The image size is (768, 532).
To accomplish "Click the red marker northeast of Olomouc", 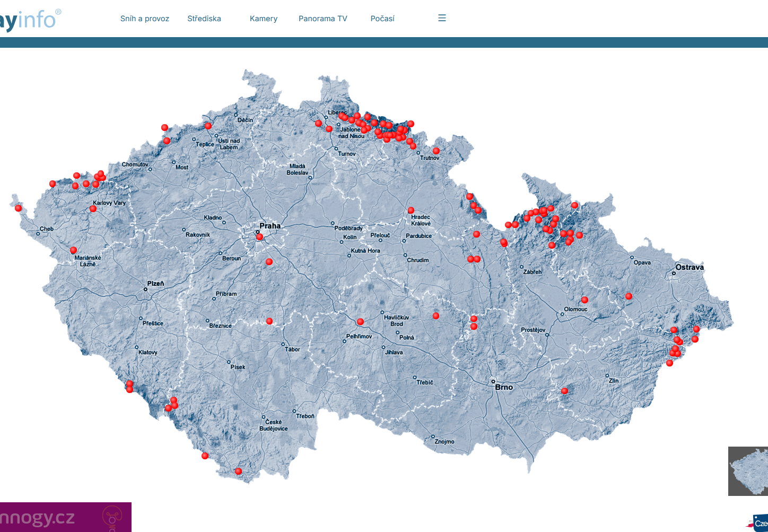I will pyautogui.click(x=584, y=300).
